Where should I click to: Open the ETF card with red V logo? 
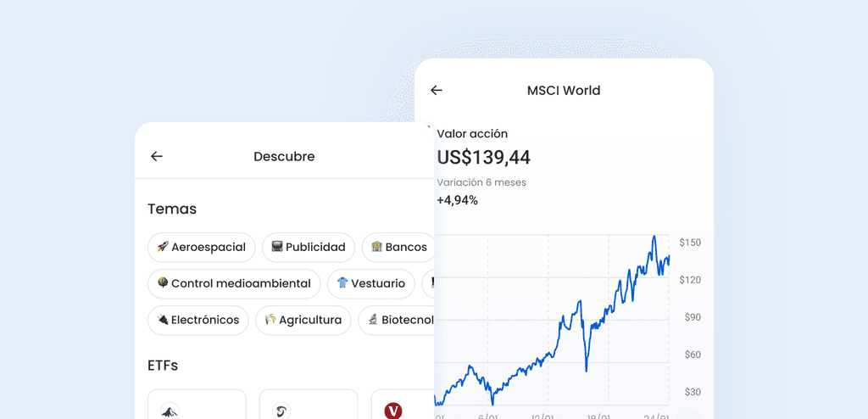pyautogui.click(x=403, y=404)
